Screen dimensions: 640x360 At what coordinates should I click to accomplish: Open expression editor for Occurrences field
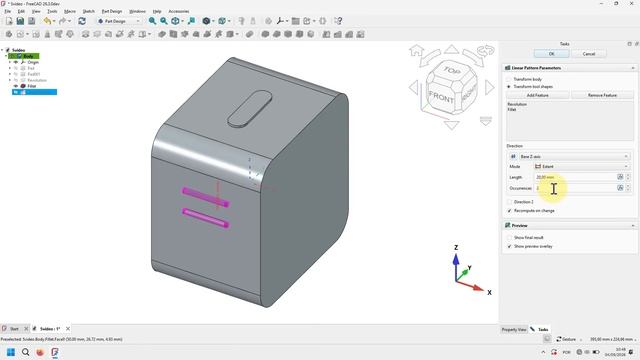(x=620, y=188)
